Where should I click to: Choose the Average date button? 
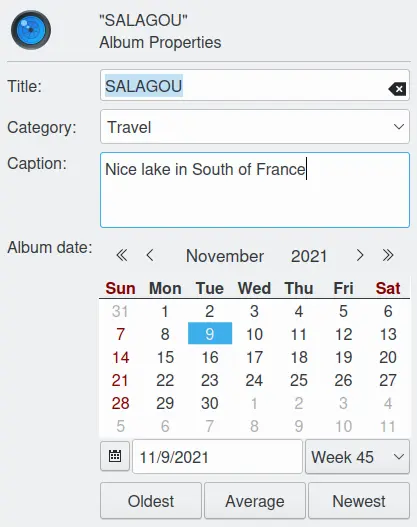255,501
